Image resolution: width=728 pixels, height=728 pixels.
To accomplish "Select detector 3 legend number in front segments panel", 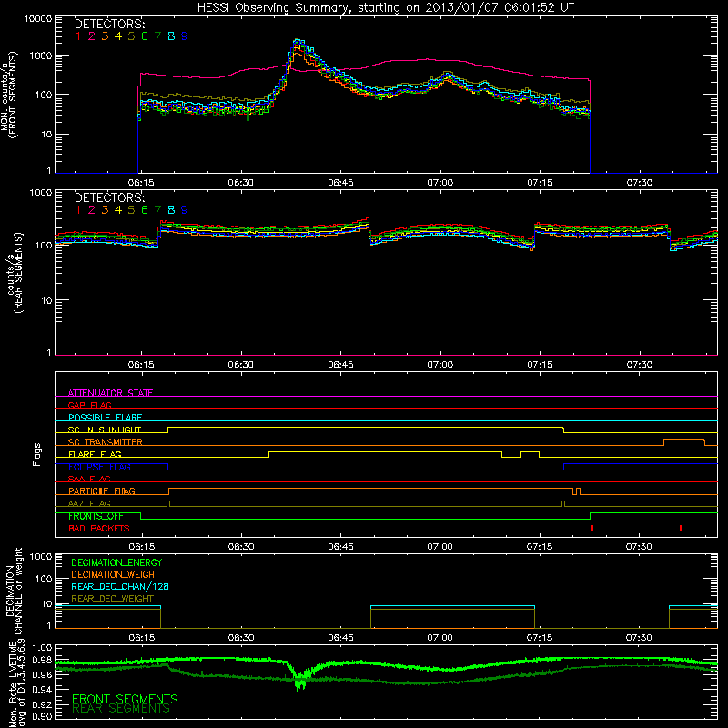I will 105,36.
